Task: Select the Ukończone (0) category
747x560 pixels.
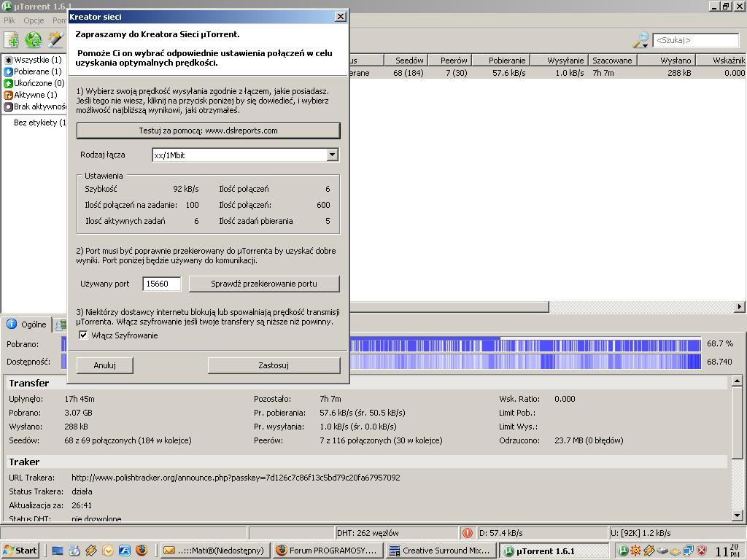Action: [x=34, y=83]
